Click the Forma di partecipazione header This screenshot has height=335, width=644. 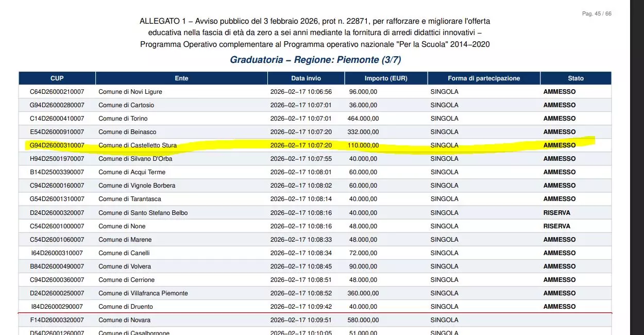pyautogui.click(x=484, y=78)
